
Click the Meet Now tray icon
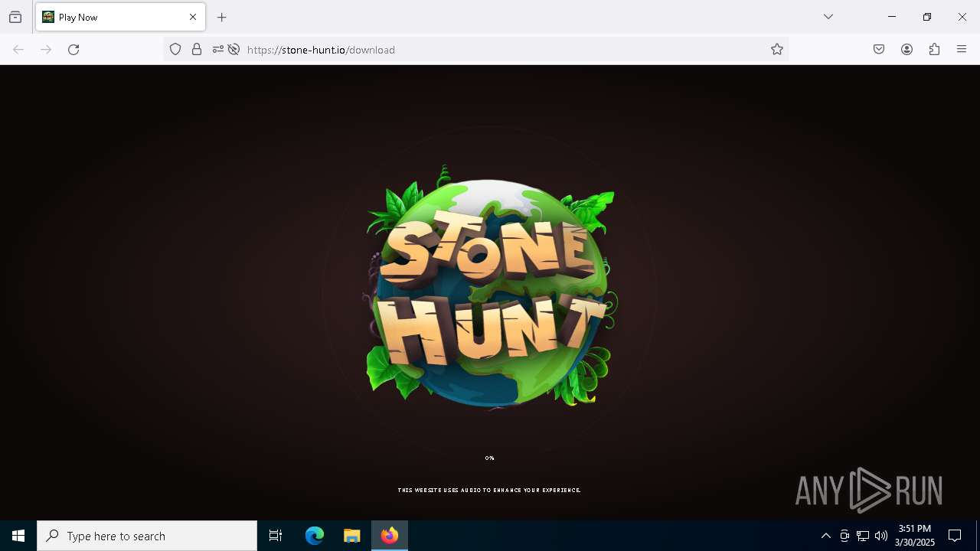tap(844, 536)
